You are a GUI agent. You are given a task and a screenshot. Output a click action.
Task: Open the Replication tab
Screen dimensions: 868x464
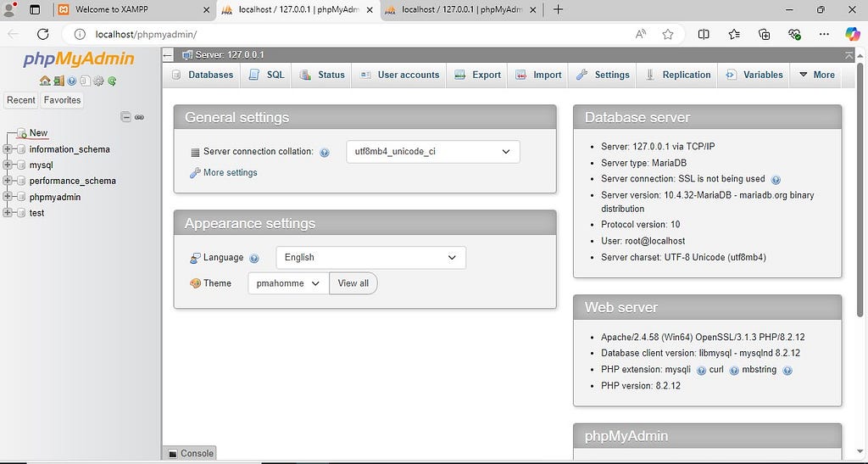[x=677, y=75]
